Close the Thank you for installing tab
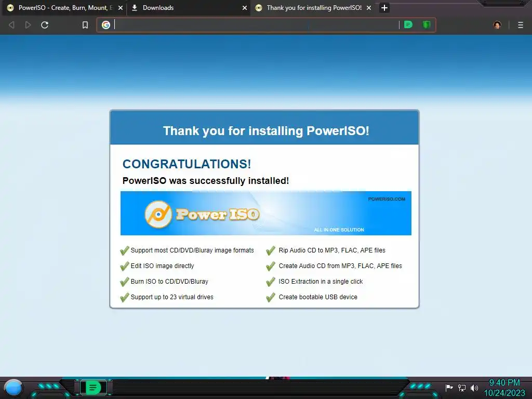Screen dimensions: 532x399 pyautogui.click(x=369, y=8)
